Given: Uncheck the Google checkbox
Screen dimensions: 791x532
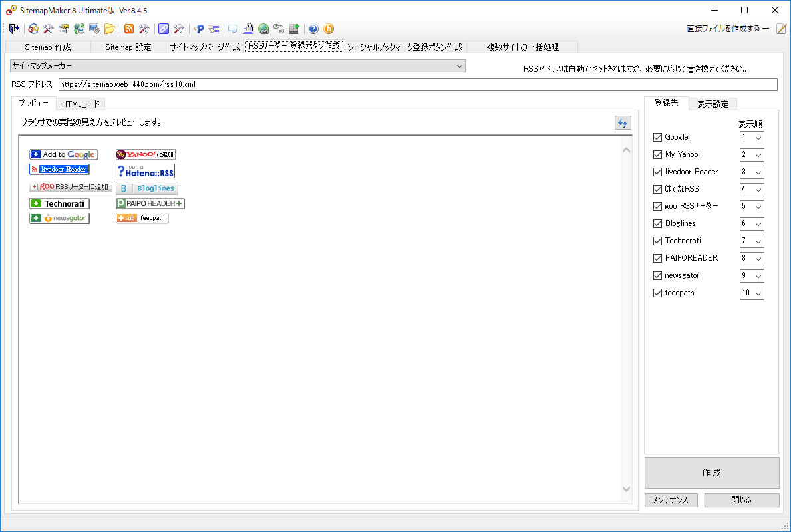Looking at the screenshot, I should tap(657, 137).
